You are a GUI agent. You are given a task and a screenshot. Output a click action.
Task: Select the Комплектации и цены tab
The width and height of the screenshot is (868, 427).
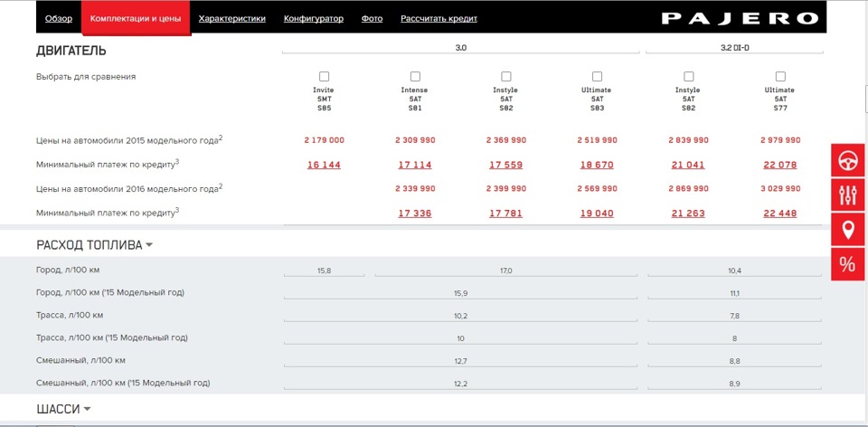click(136, 18)
